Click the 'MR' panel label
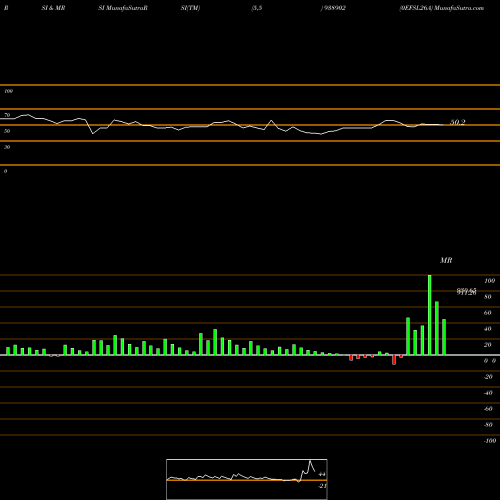Screen dimensions: 500x500 click(446, 260)
